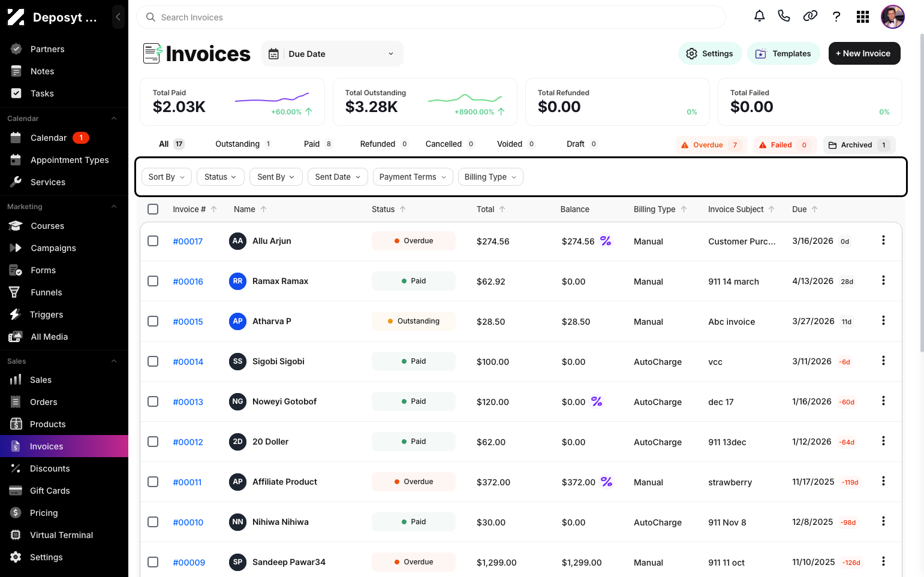This screenshot has width=924, height=577.
Task: Collapse the sidebar with the arrow
Action: [118, 17]
